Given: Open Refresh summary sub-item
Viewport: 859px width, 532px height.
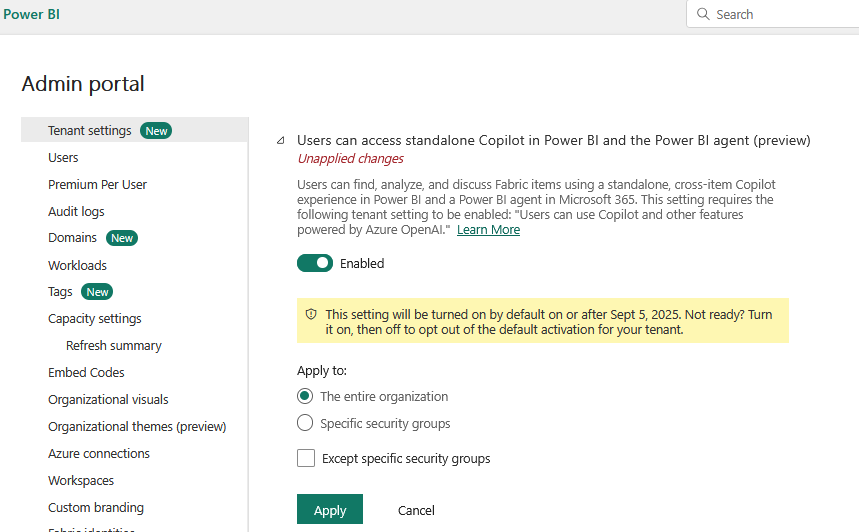Looking at the screenshot, I should pyautogui.click(x=113, y=346).
